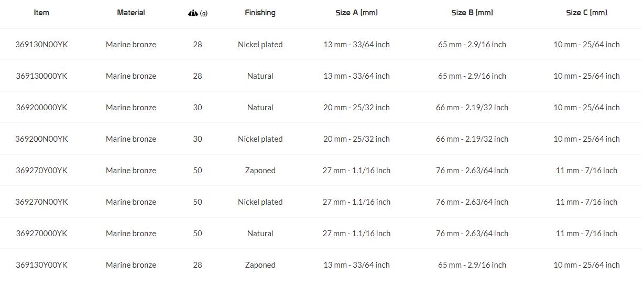Open item 369130000YK
This screenshot has width=644, height=285.
pyautogui.click(x=41, y=76)
